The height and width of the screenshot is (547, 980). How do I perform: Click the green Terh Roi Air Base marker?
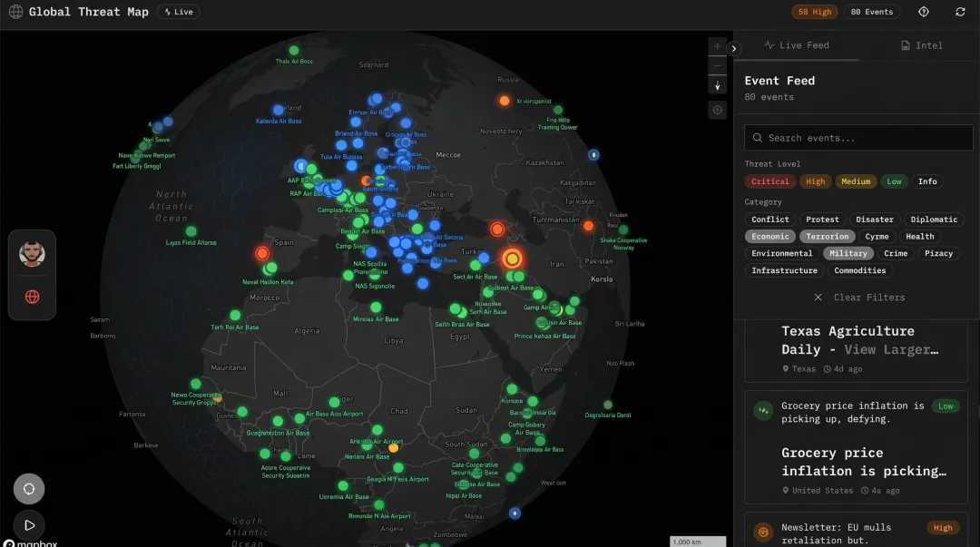pyautogui.click(x=235, y=315)
